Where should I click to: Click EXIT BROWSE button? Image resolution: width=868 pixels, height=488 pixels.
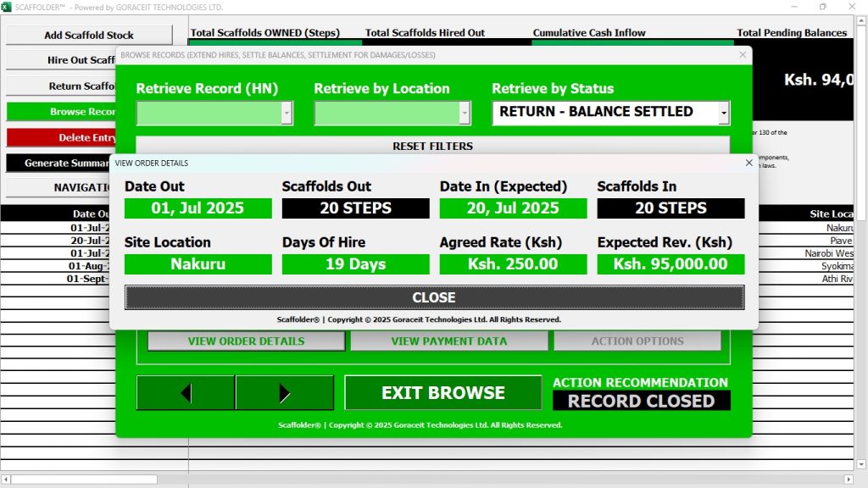click(x=442, y=393)
